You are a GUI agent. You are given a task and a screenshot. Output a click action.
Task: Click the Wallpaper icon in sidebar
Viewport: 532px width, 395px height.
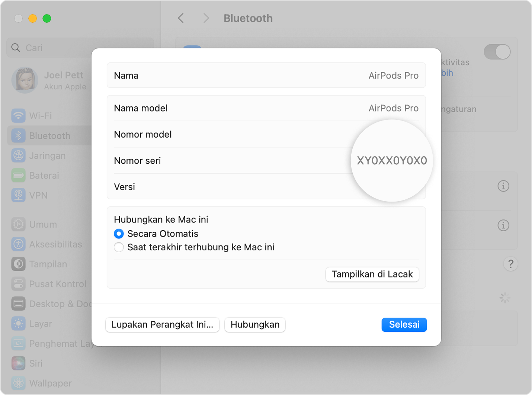pos(18,383)
